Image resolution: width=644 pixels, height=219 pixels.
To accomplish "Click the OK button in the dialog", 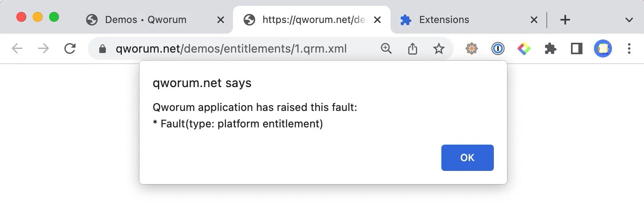I will click(467, 158).
